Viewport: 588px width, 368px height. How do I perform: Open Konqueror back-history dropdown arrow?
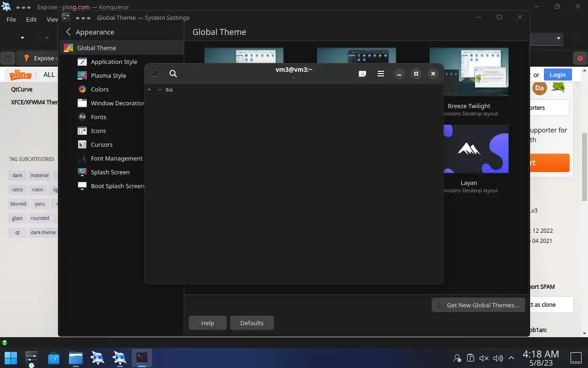(22, 38)
